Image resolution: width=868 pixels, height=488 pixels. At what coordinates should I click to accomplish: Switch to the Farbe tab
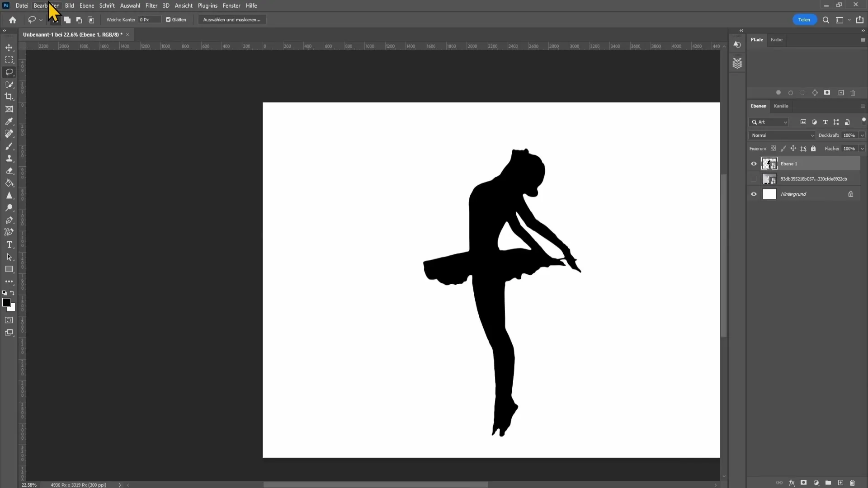(x=777, y=40)
